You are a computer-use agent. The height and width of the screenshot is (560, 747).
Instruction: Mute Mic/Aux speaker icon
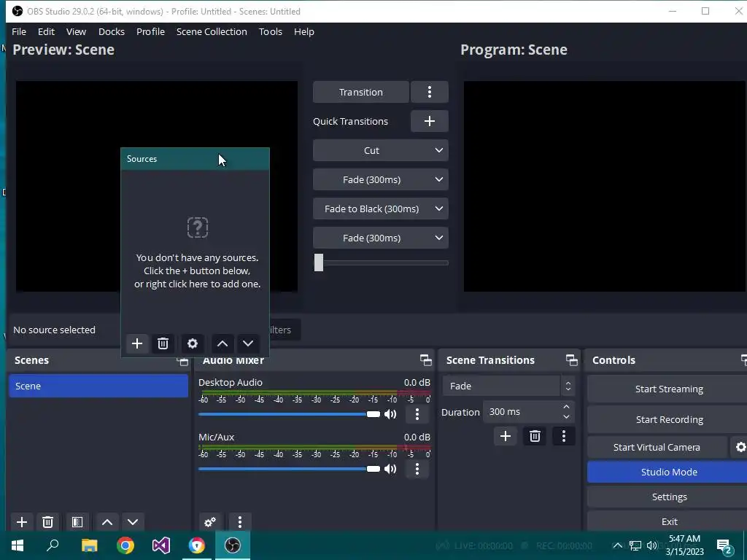click(390, 469)
